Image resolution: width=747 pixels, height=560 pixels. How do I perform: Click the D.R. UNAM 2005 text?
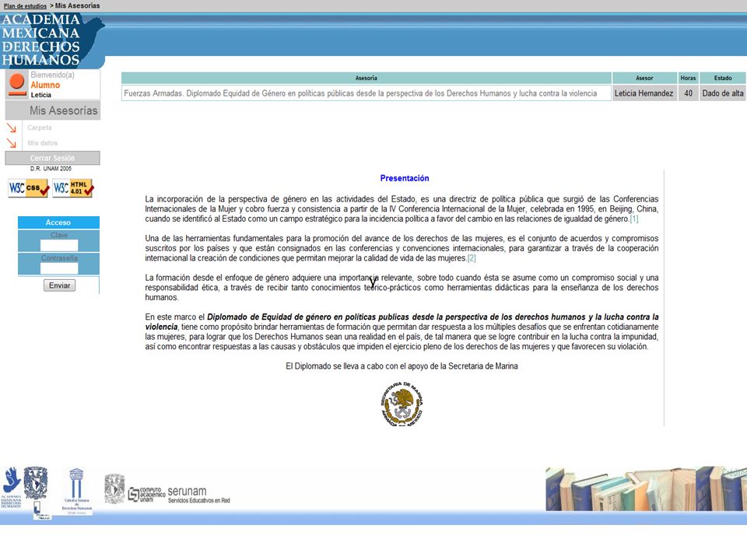51,169
